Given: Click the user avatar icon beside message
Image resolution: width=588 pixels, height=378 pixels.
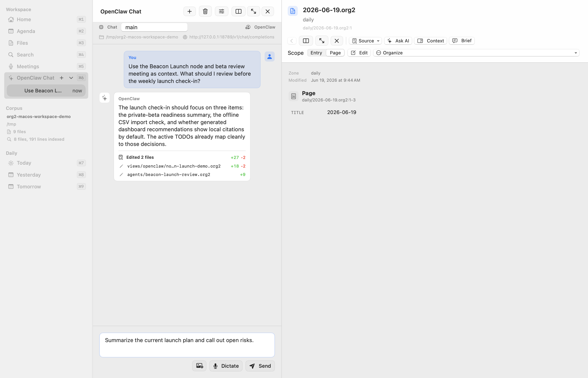Looking at the screenshot, I should [269, 56].
